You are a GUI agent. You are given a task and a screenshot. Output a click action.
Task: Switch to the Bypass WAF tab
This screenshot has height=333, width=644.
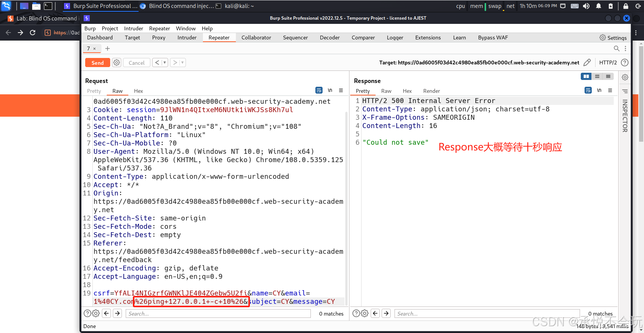493,38
